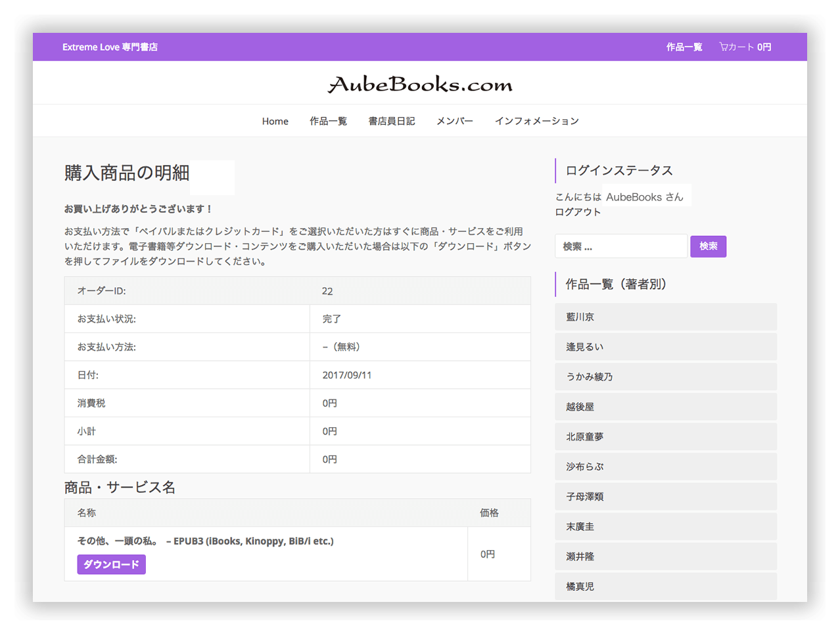Open author うかみ綾乃 in sidebar list
Screen dimensions: 840x644
[x=666, y=377]
